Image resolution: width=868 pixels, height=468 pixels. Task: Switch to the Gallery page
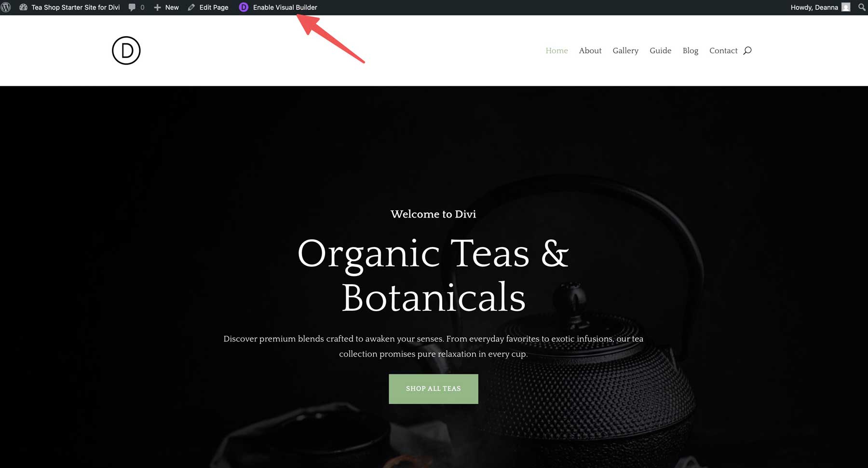[625, 50]
